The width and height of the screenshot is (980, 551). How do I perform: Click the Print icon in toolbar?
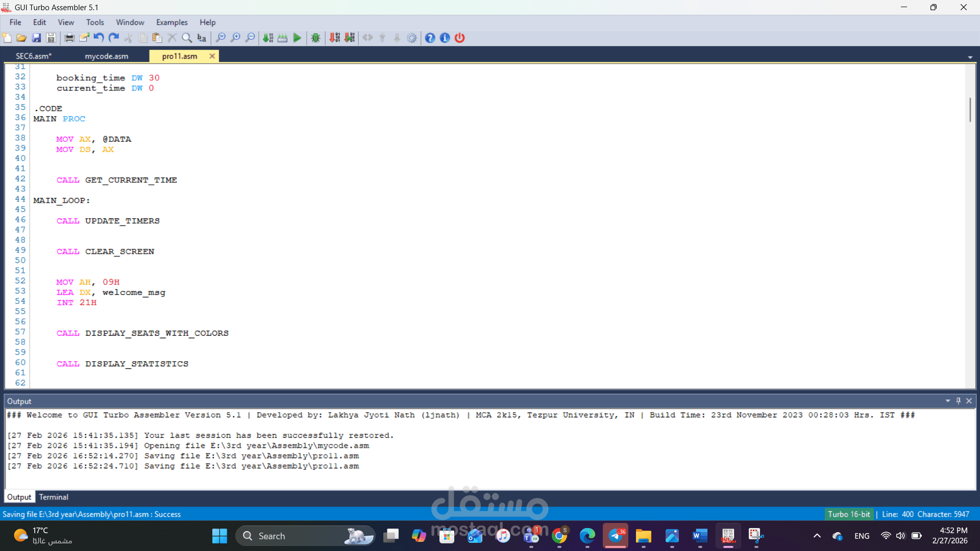click(69, 38)
